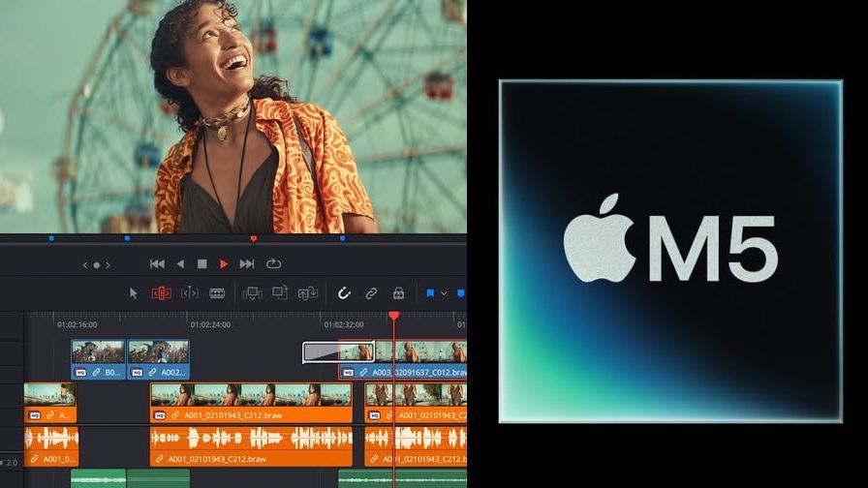Click the Overwrite Clip icon
This screenshot has height=488, width=868.
(280, 292)
